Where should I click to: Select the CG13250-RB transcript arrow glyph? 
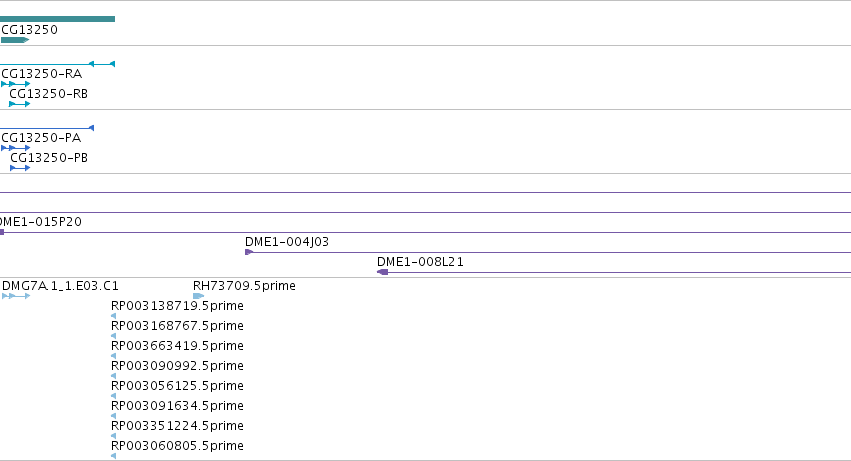point(20,104)
